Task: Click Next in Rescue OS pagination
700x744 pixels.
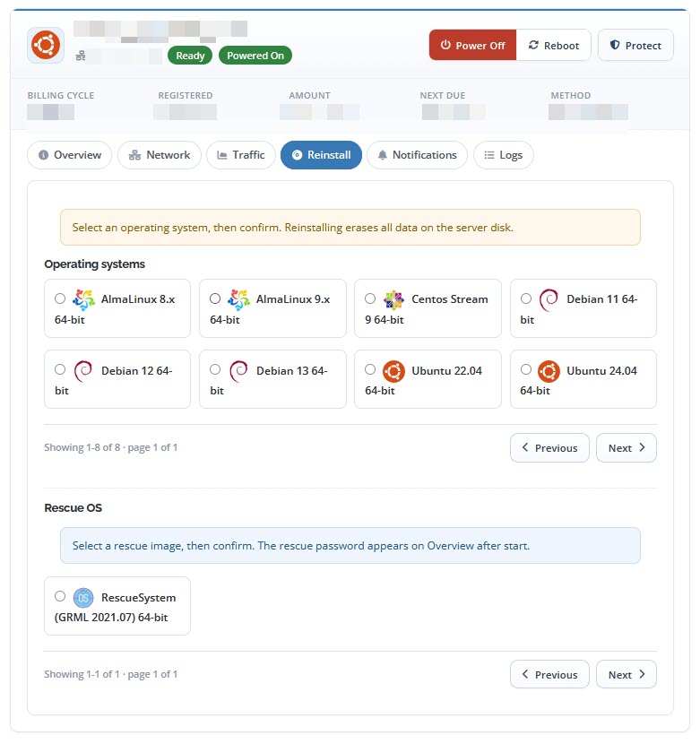Action: point(627,674)
